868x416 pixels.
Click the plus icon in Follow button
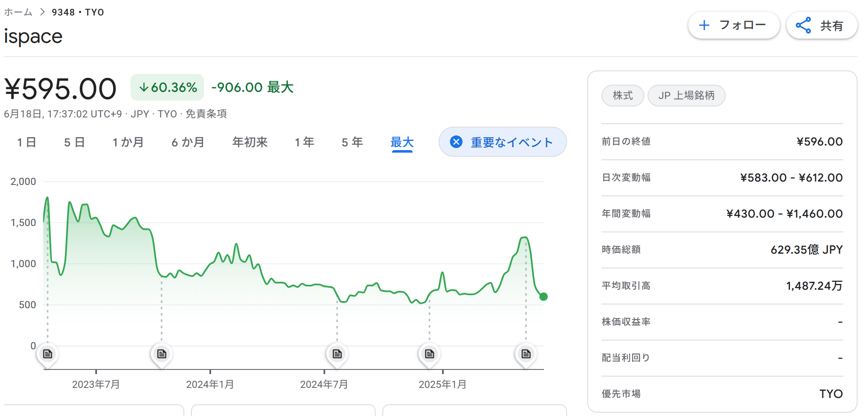[x=704, y=26]
